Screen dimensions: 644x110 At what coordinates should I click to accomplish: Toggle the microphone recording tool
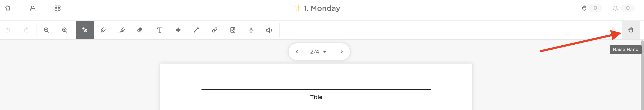click(x=251, y=30)
